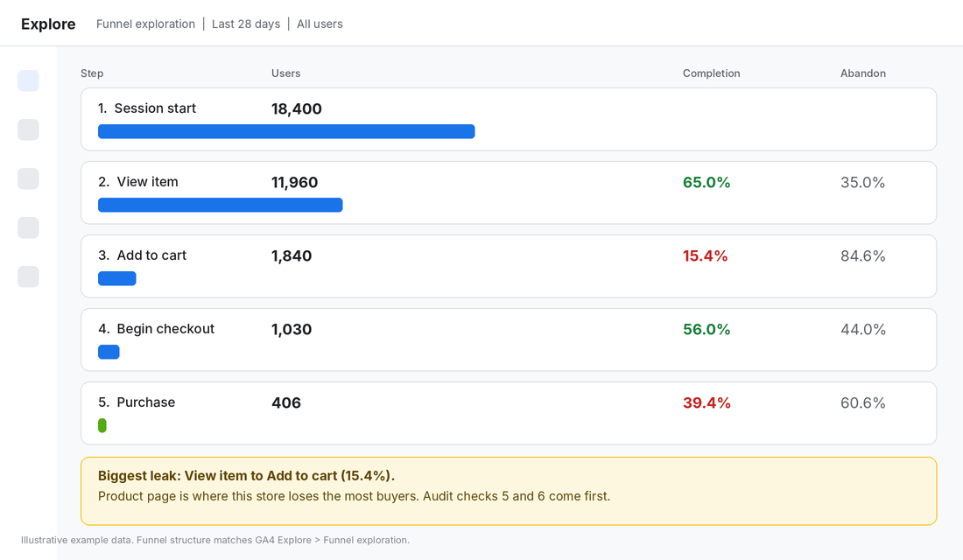The width and height of the screenshot is (963, 560).
Task: Click the 1,030 users value
Action: [x=292, y=330]
